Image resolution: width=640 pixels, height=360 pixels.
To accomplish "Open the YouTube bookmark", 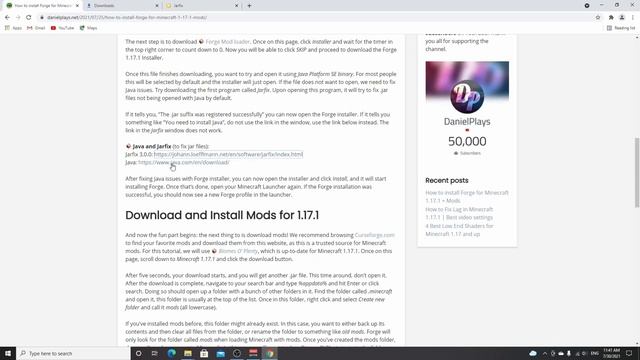I will pyautogui.click(x=62, y=28).
